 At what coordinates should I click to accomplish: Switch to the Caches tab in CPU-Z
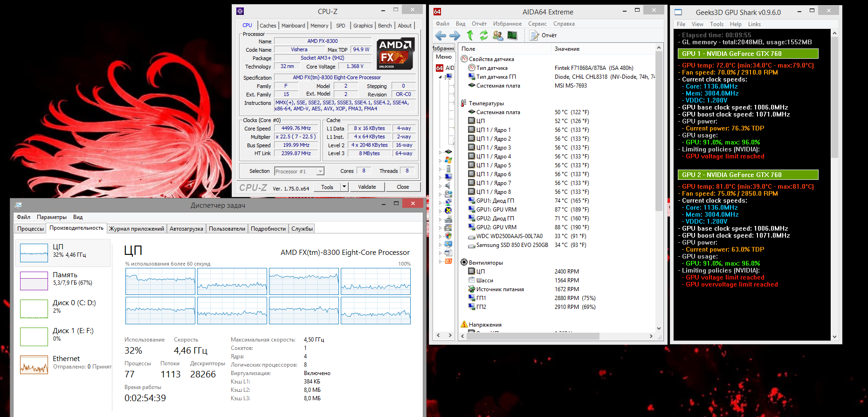pos(268,26)
